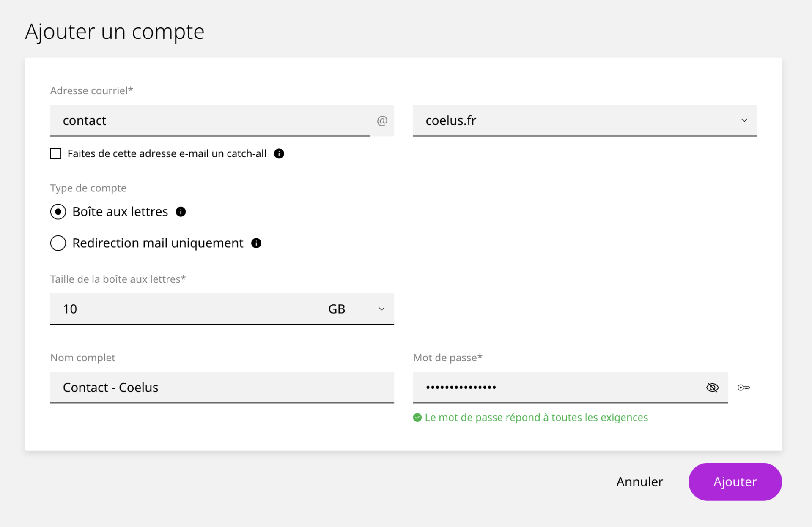Select the Redirection mail uniquement option

coord(58,243)
